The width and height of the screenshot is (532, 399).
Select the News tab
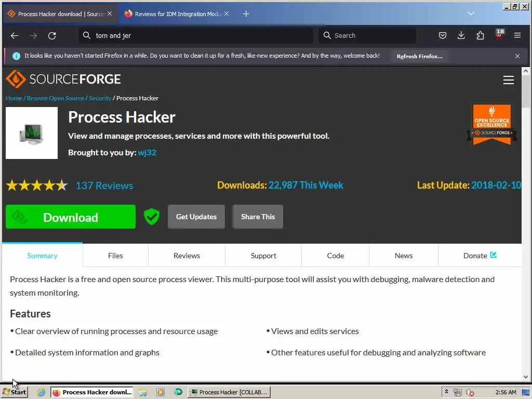coord(403,256)
